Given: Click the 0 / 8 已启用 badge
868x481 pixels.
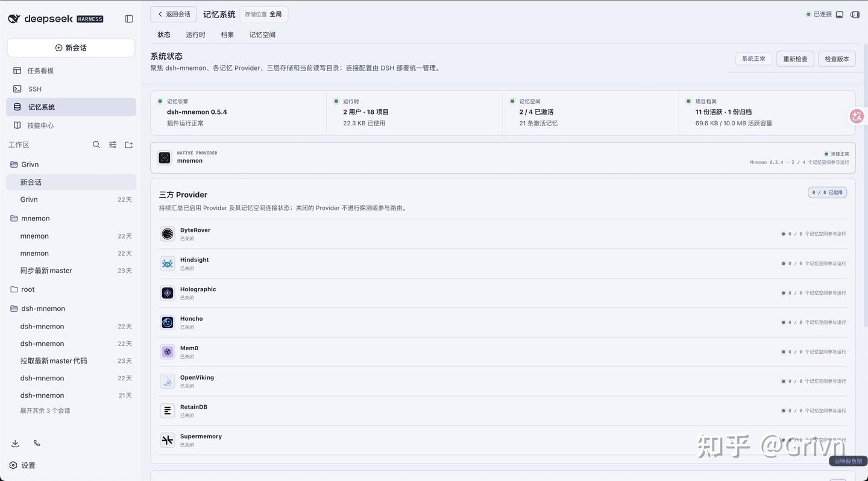Looking at the screenshot, I should pyautogui.click(x=827, y=192).
